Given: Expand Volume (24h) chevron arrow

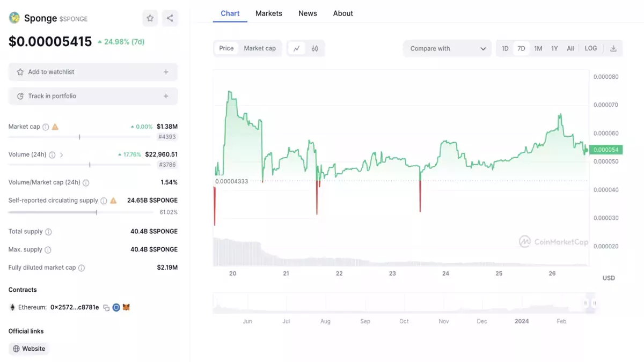Looking at the screenshot, I should click(61, 155).
